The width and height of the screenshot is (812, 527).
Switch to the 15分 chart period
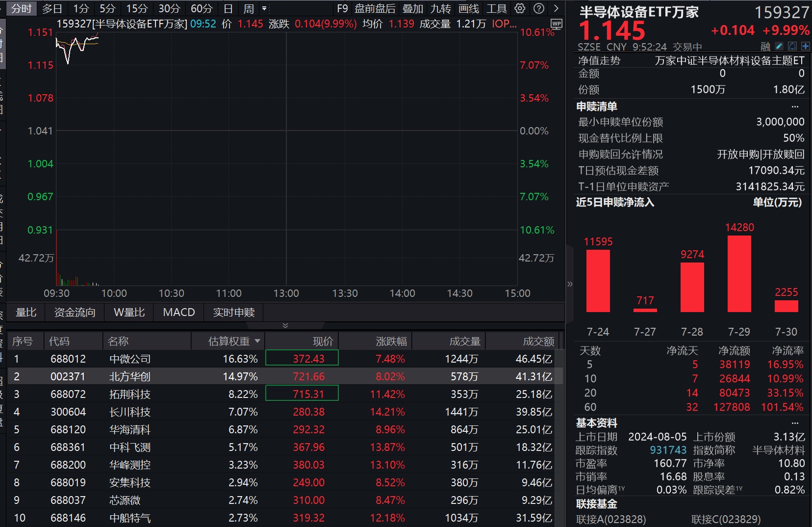[x=137, y=8]
